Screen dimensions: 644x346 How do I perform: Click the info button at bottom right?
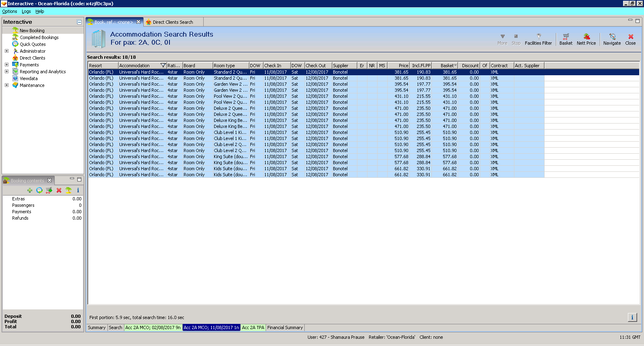pos(632,317)
